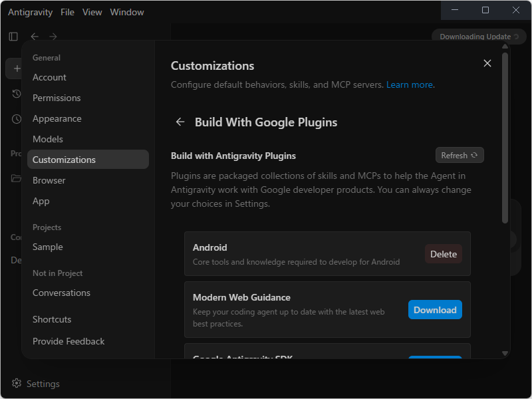
Task: Select App in settings sidebar
Action: coord(88,201)
